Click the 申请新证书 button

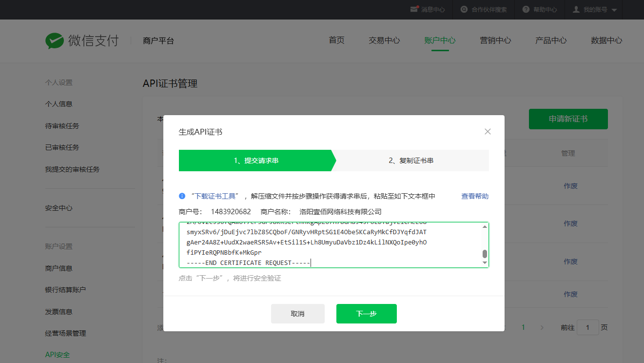coord(568,119)
